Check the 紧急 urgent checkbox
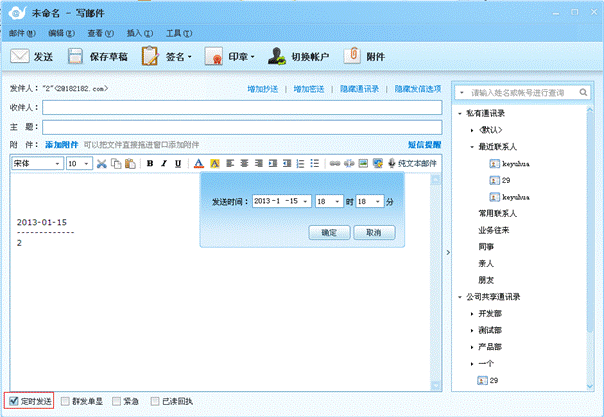The image size is (604, 417). [x=115, y=401]
